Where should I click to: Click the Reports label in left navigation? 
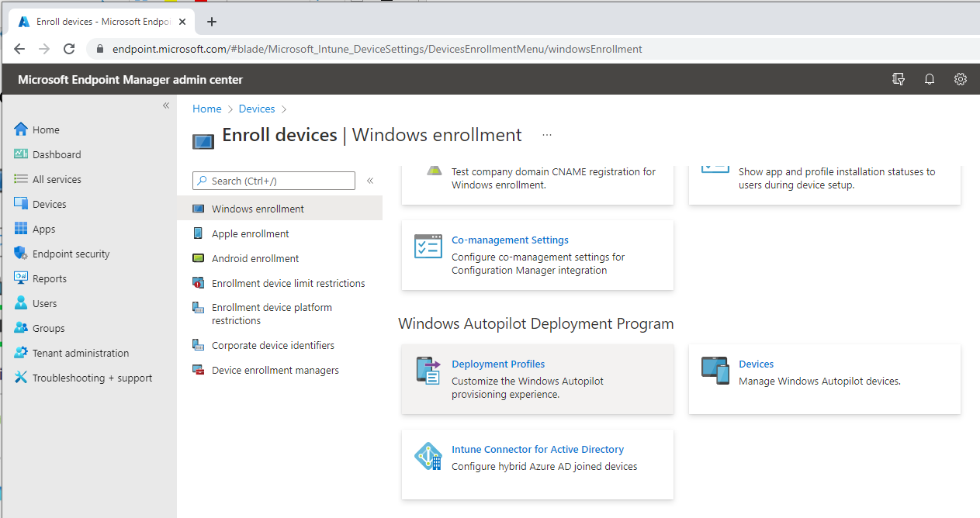click(50, 278)
